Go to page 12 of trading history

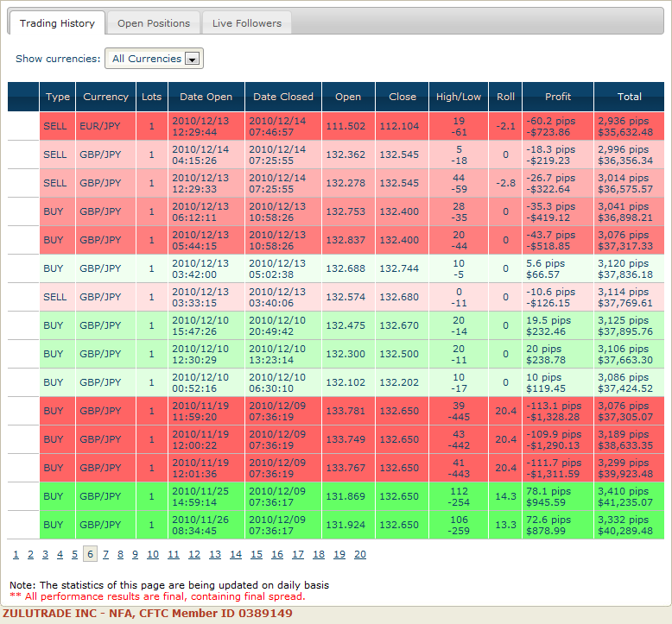[194, 554]
